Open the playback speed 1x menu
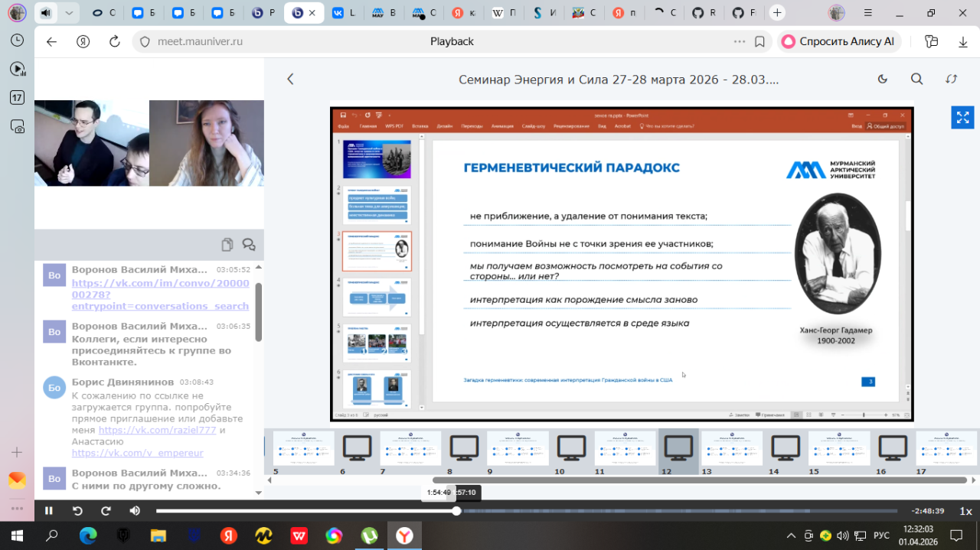980x550 pixels. [x=965, y=511]
